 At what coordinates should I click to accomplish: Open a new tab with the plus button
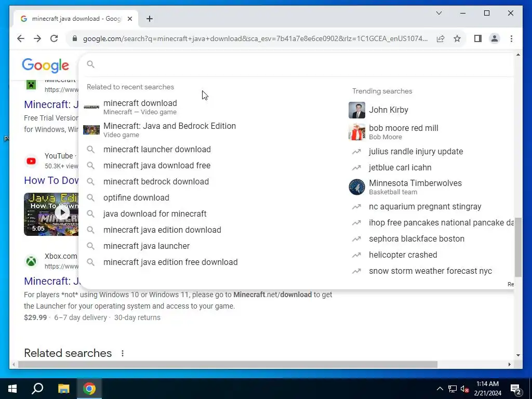150,19
